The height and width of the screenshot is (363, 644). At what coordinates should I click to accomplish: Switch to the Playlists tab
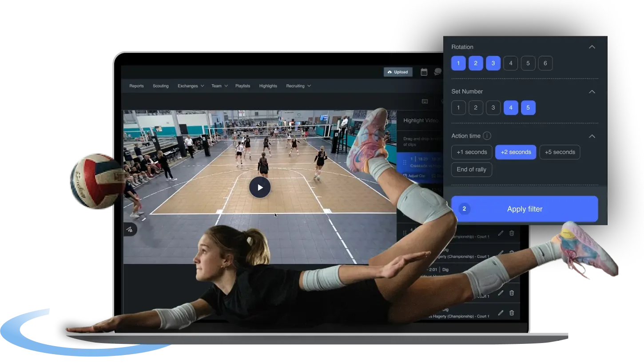[x=242, y=86]
